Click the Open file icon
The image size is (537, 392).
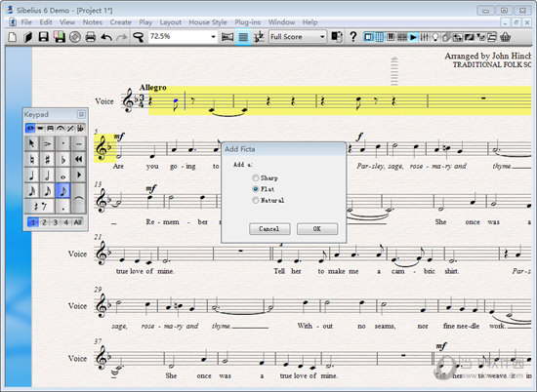click(x=27, y=37)
